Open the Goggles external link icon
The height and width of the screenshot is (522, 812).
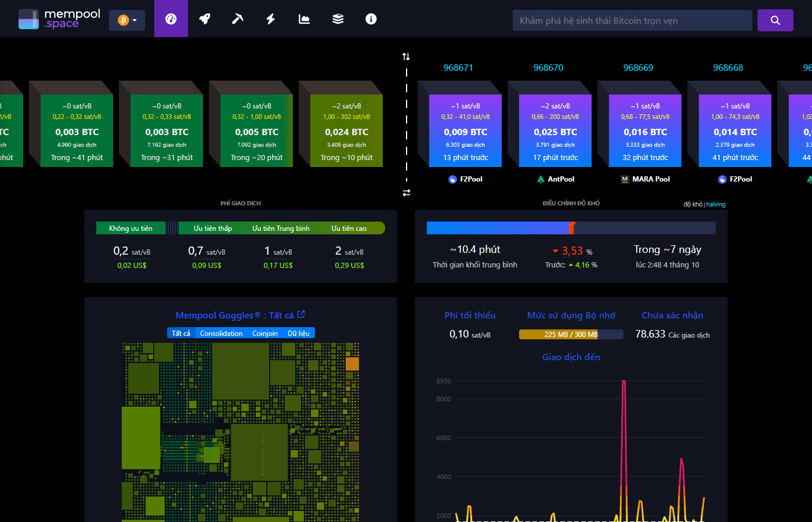point(301,314)
